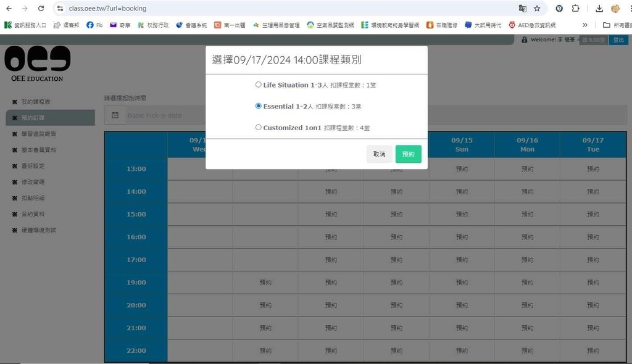The image size is (632, 364).
Task: Open 基本會員資料 in the sidebar
Action: 39,150
